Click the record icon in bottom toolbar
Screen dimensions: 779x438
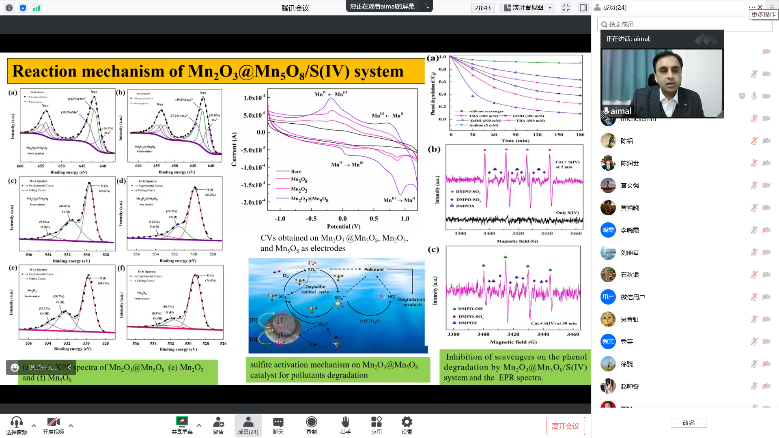point(312,421)
